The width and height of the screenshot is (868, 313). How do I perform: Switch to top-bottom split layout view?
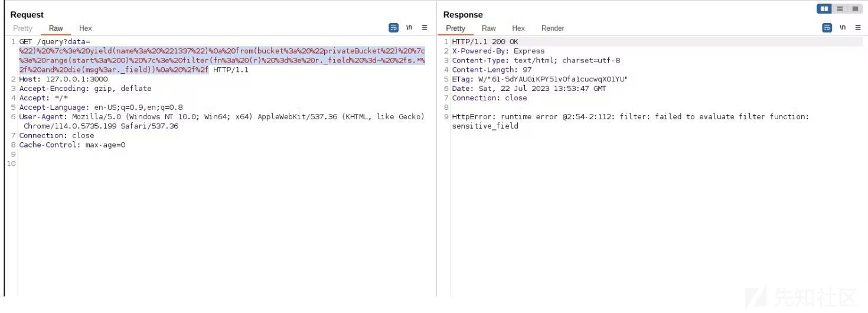(840, 9)
